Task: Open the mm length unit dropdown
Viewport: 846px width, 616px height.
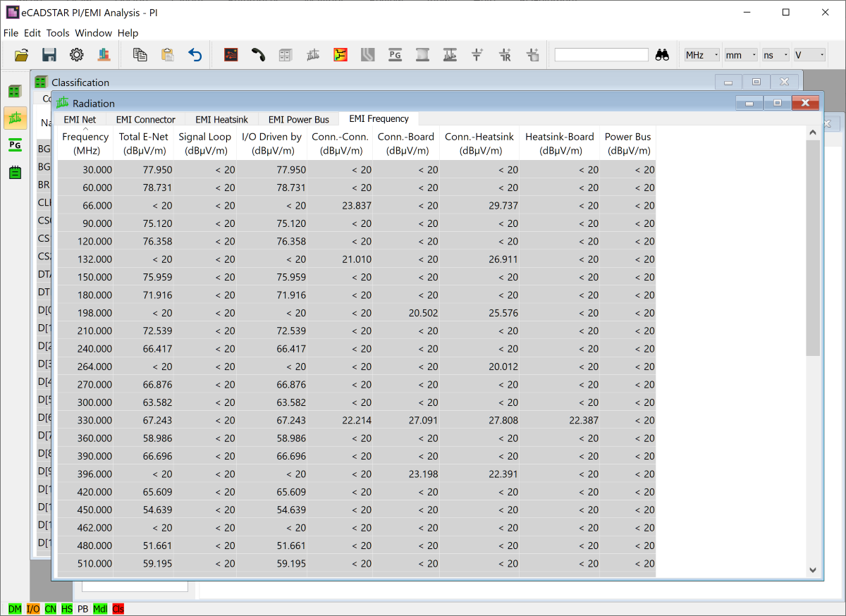Action: 740,55
